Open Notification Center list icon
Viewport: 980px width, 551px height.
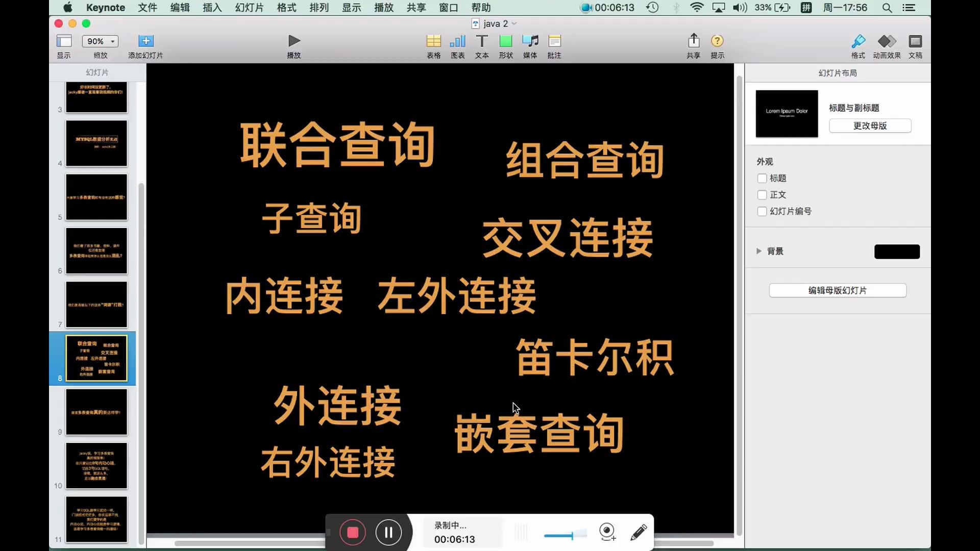tap(909, 8)
